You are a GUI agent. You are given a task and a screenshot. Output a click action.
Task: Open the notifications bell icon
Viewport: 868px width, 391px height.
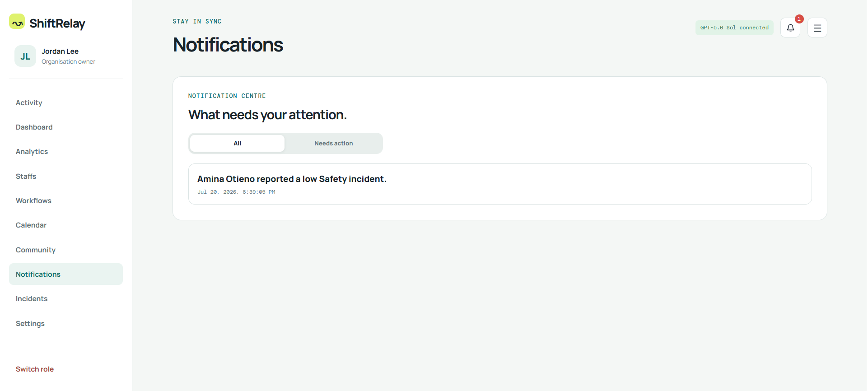(x=790, y=28)
